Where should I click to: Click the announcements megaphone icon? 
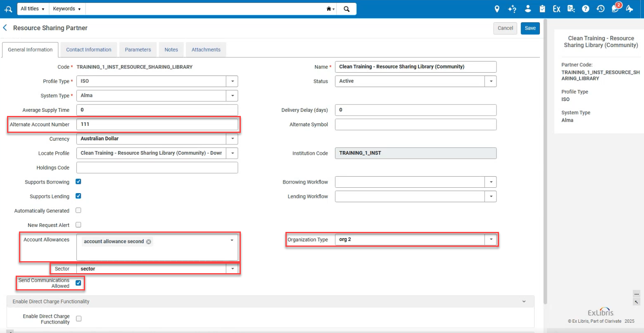point(630,9)
